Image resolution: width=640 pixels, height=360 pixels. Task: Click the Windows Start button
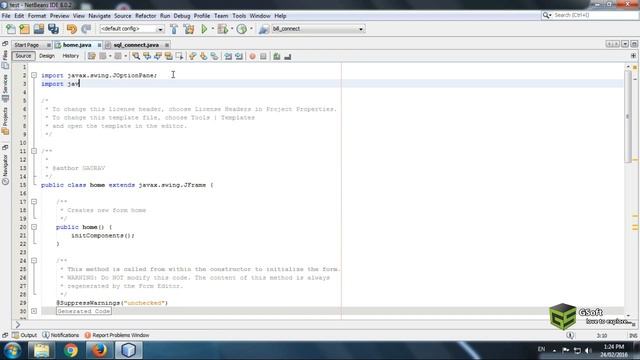[x=12, y=350]
